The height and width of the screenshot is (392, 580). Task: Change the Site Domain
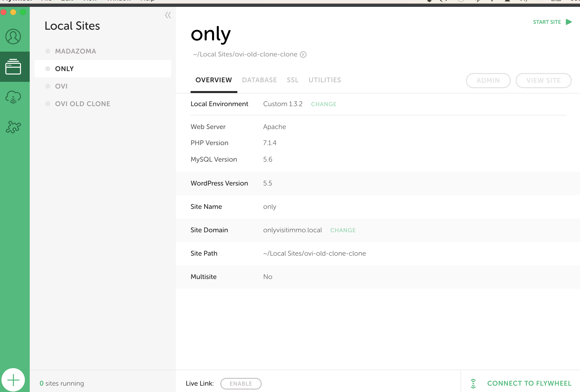coord(343,230)
